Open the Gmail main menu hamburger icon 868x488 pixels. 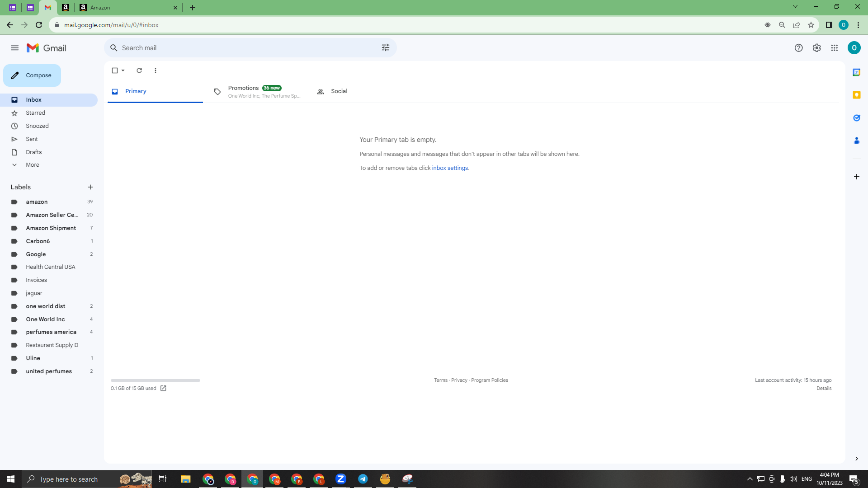coord(15,48)
